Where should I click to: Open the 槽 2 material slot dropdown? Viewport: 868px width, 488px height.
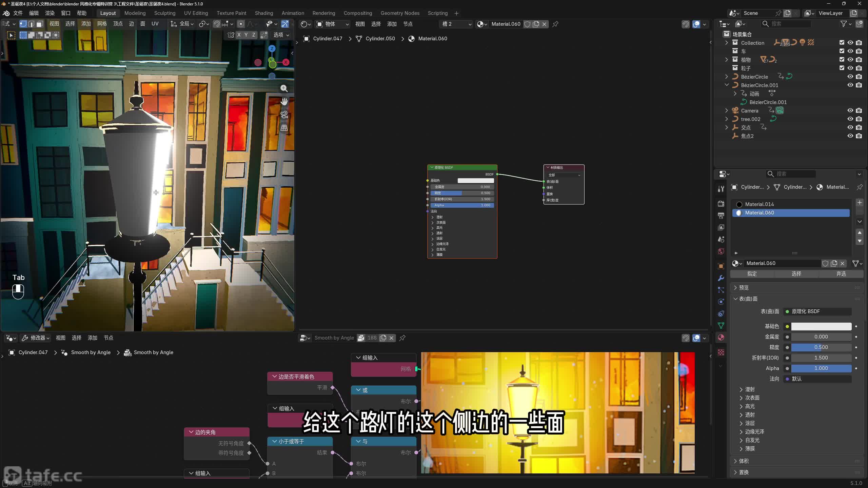tap(456, 24)
